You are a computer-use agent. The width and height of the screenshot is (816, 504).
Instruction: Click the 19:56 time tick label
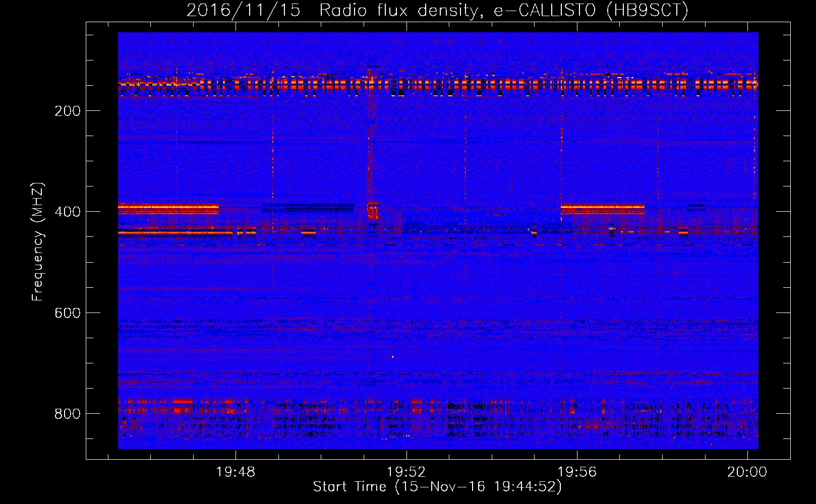pos(576,472)
